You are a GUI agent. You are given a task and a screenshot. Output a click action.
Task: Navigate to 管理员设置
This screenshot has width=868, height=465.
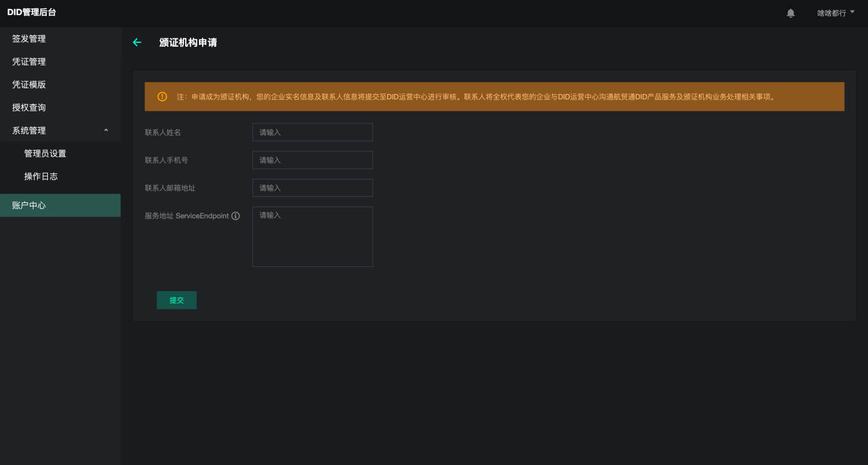[x=45, y=154]
